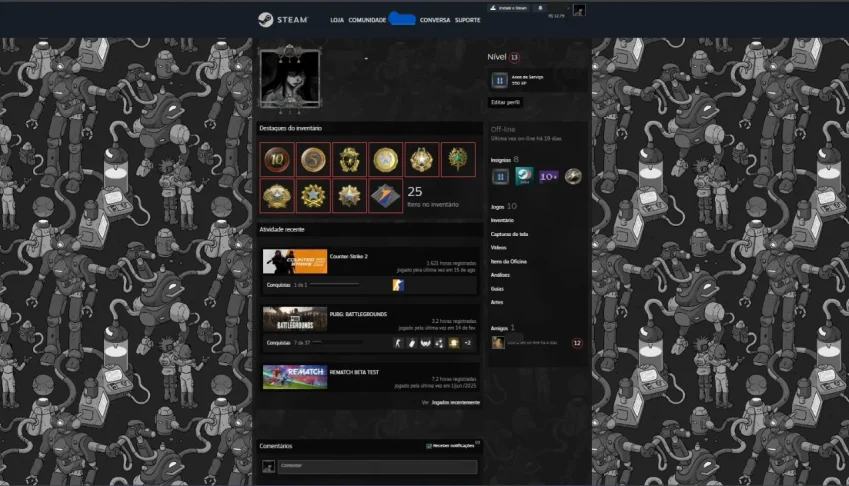Open the 25 itens no inventário link
849x486 pixels.
tap(433, 196)
